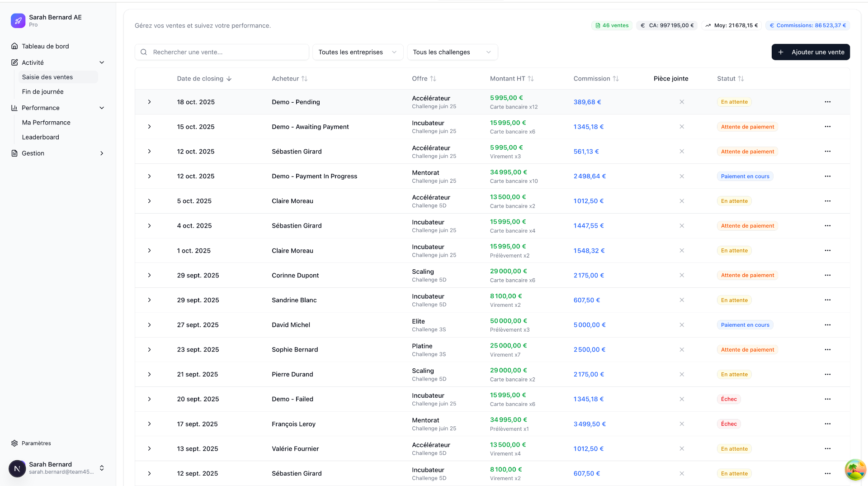
Task: Click sort arrows next to Acheteur column
Action: point(304,79)
